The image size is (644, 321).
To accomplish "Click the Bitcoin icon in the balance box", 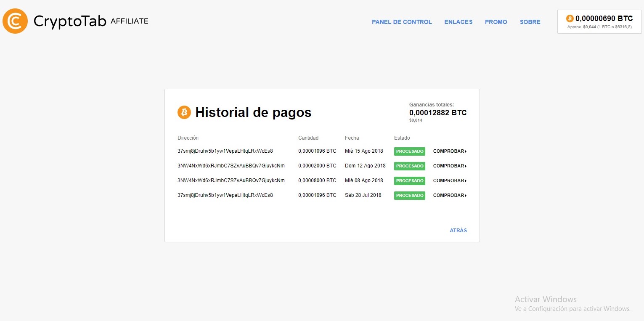I will point(570,19).
